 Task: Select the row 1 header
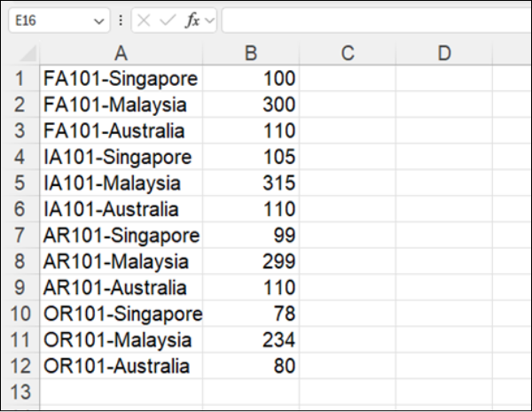point(20,80)
